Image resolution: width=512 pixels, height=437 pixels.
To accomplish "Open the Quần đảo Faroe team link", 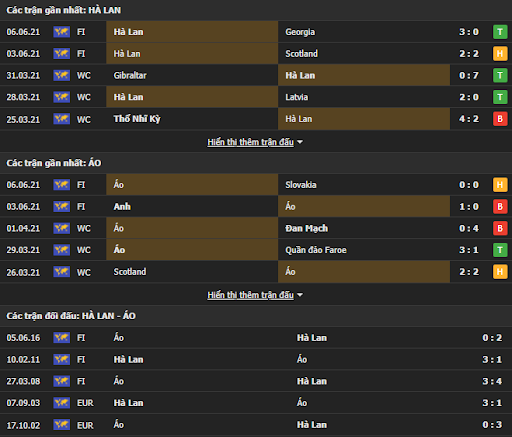I will click(316, 250).
